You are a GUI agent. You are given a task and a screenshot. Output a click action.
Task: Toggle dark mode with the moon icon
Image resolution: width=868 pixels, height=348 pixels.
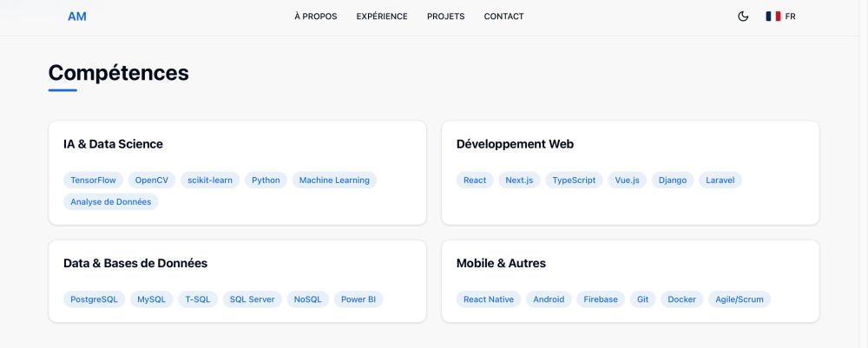[x=743, y=16]
